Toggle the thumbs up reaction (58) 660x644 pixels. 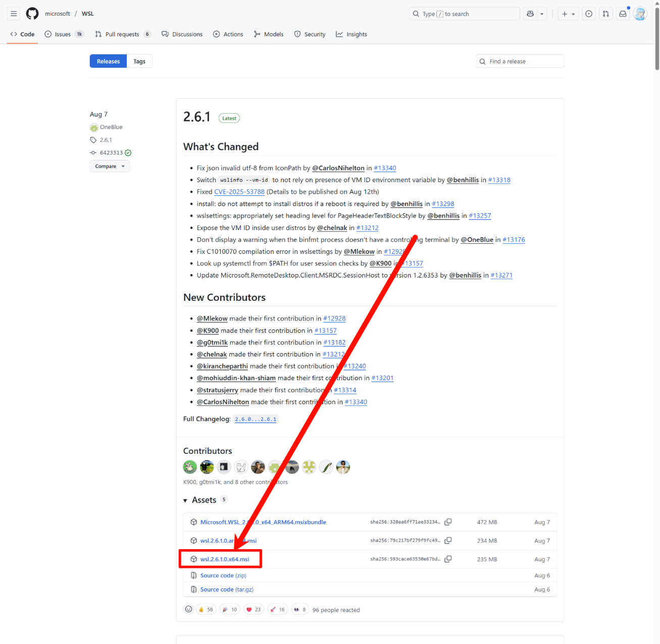206,609
